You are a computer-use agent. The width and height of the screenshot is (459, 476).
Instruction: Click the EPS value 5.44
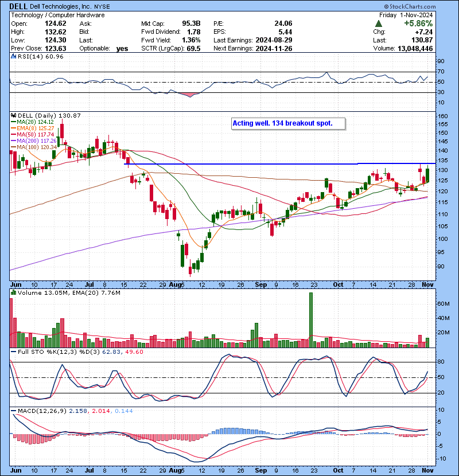pyautogui.click(x=285, y=32)
